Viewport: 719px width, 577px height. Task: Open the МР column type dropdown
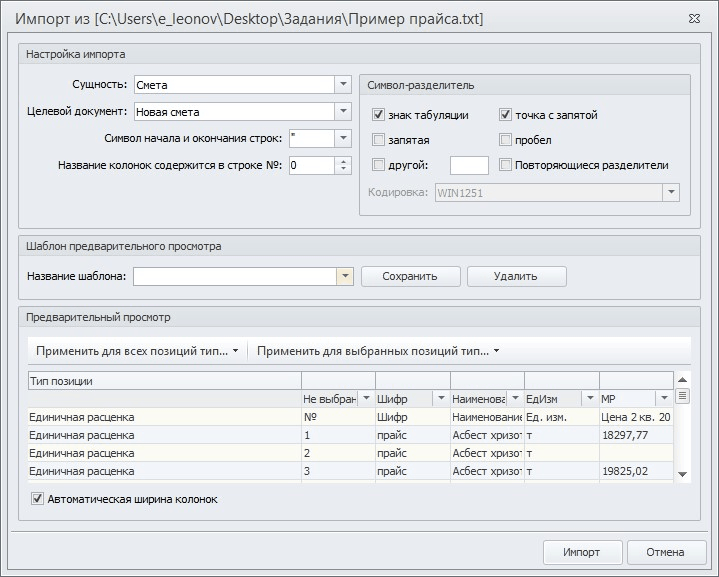(663, 398)
